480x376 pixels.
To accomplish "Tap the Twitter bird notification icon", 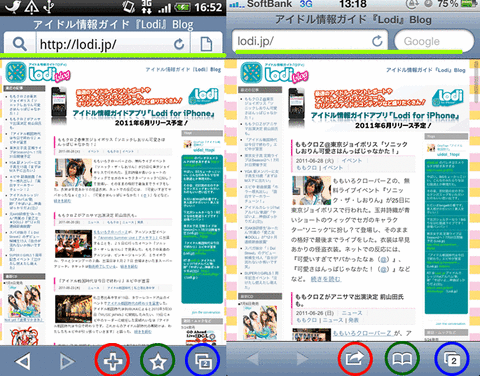I will click(x=13, y=7).
